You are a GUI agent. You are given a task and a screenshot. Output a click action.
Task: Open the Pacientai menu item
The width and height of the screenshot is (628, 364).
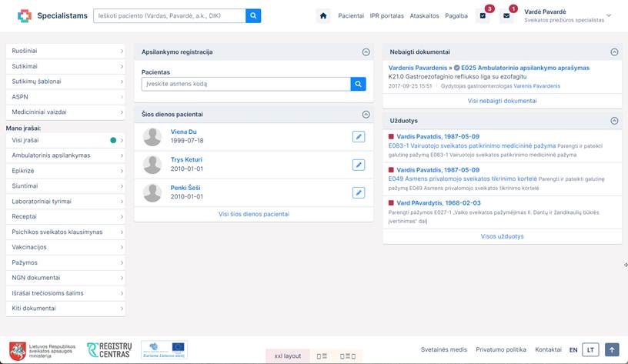[351, 16]
